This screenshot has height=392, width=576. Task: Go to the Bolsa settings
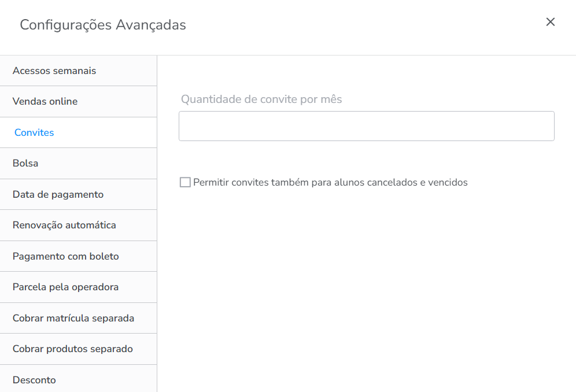point(25,163)
